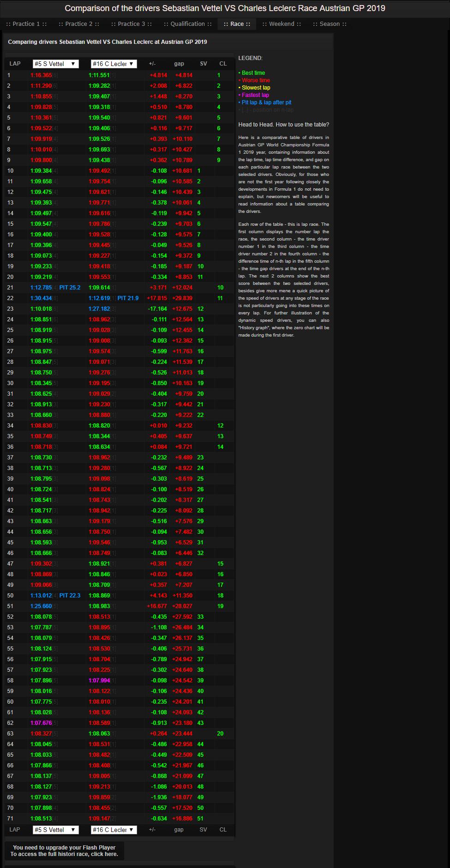Click Vettel's lap 63 time 1:08.327
This screenshot has width=450, height=868.
[x=41, y=734]
